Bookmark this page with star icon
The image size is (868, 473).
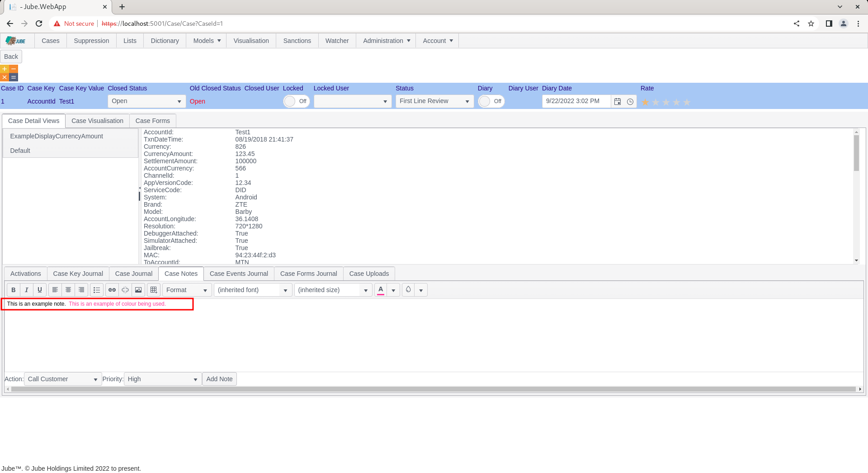811,24
